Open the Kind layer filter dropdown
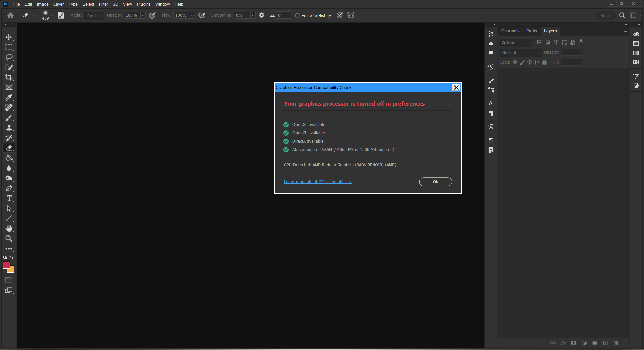644x350 pixels. tap(516, 43)
